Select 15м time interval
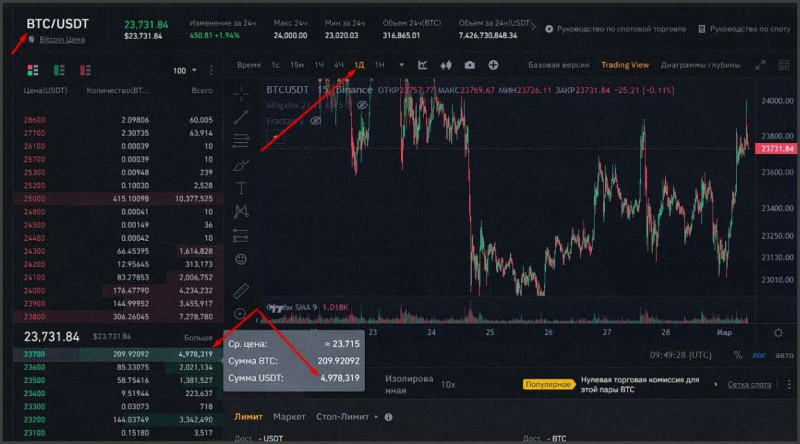The image size is (800, 444). click(x=297, y=65)
